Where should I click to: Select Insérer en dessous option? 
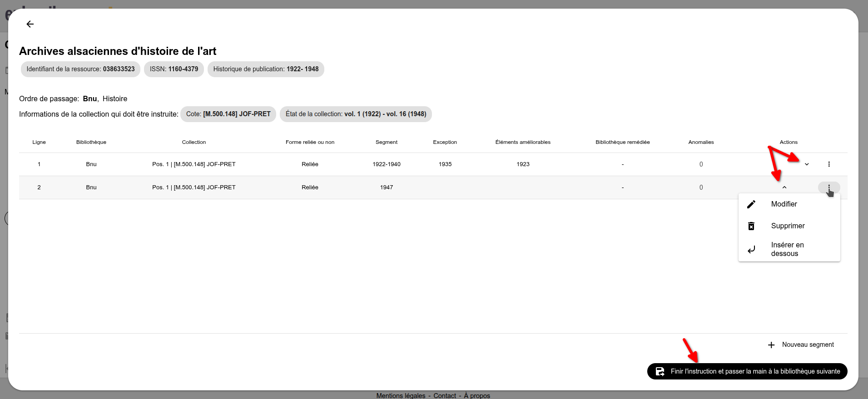coord(788,249)
